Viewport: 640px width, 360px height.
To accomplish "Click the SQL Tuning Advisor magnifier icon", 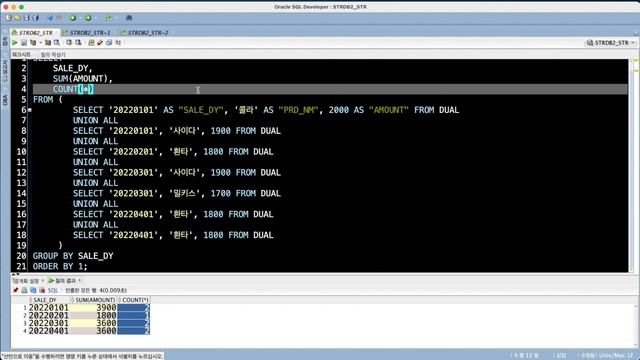I will tap(57, 42).
